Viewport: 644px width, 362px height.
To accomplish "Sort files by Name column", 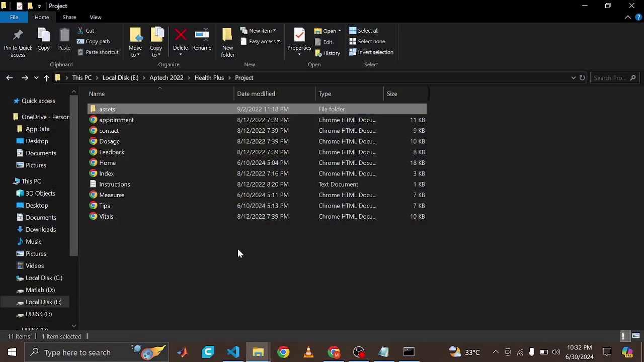I will [x=160, y=94].
